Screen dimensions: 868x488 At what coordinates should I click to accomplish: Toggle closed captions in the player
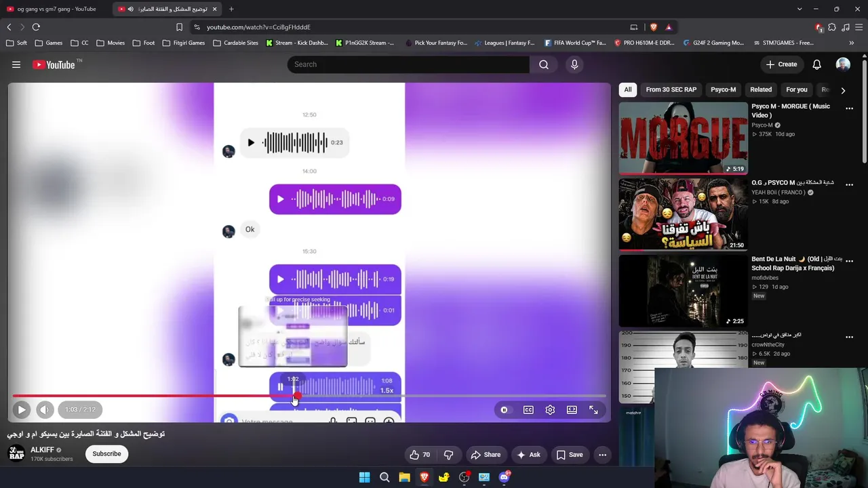[x=528, y=409]
